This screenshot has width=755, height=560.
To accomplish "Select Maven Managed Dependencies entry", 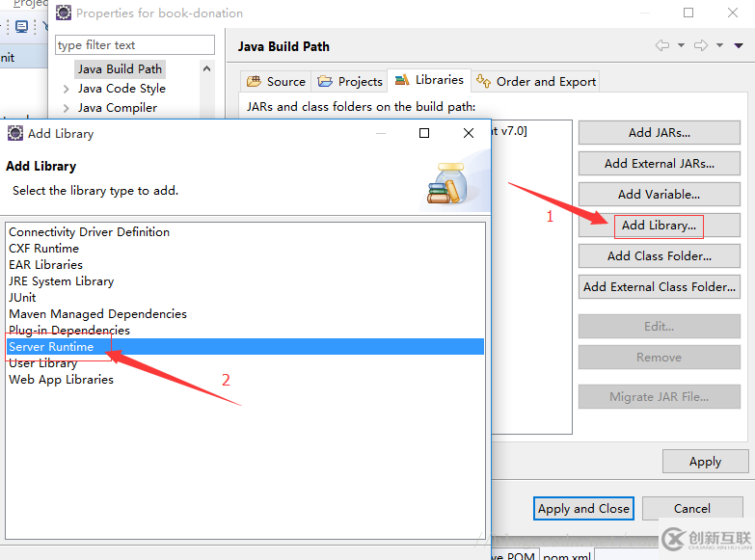I will (x=245, y=314).
